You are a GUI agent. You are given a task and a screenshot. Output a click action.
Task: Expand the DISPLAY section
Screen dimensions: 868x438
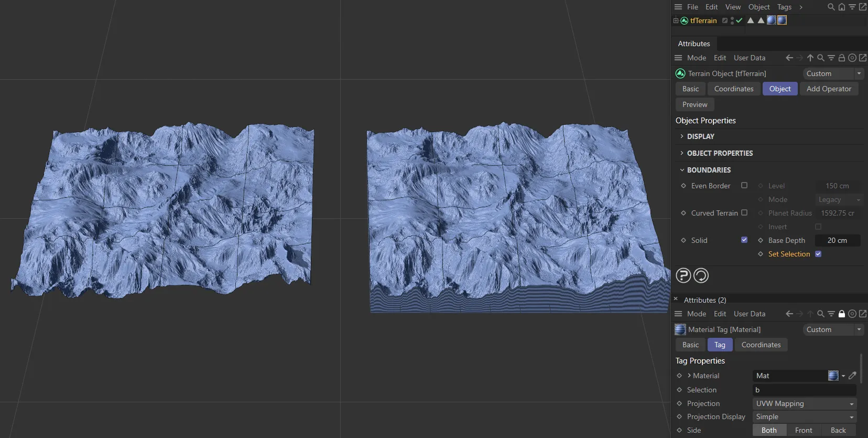tap(681, 136)
